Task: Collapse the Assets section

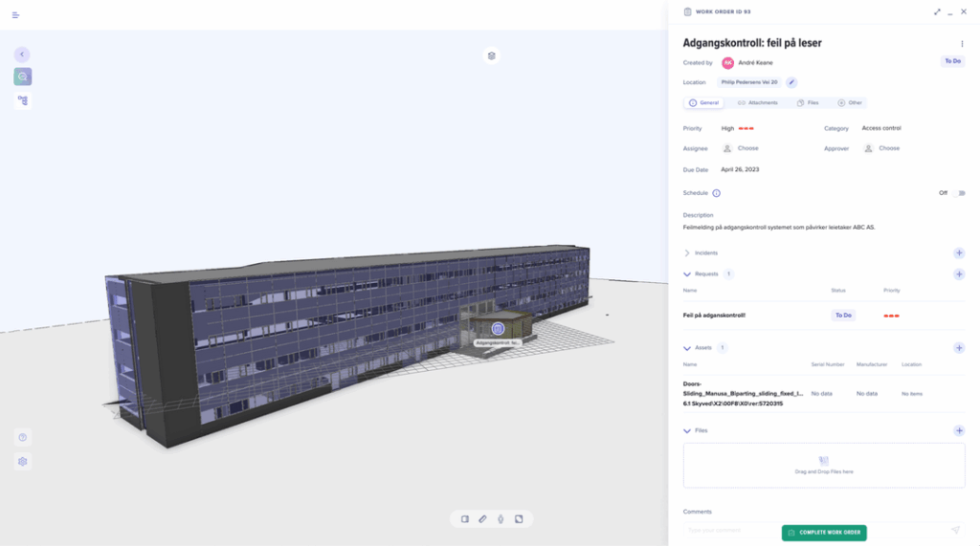Action: tap(687, 348)
